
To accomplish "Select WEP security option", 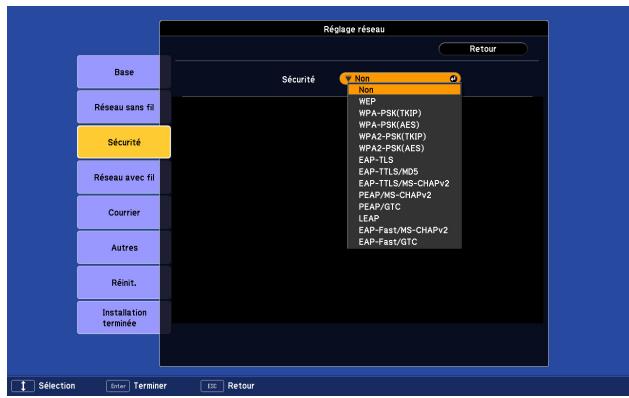I will click(x=404, y=102).
